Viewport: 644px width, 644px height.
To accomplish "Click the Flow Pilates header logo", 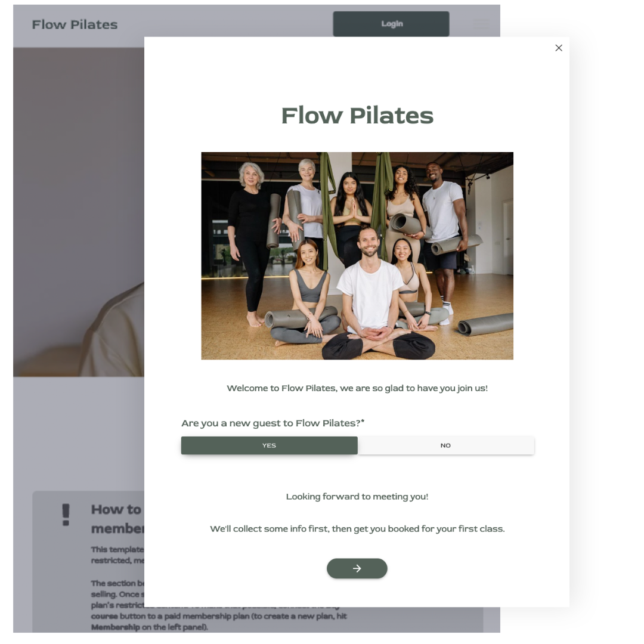I will tap(75, 24).
